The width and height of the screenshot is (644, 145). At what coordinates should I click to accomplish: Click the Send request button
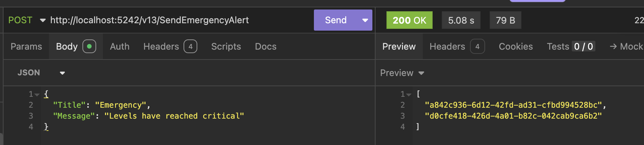(x=335, y=20)
